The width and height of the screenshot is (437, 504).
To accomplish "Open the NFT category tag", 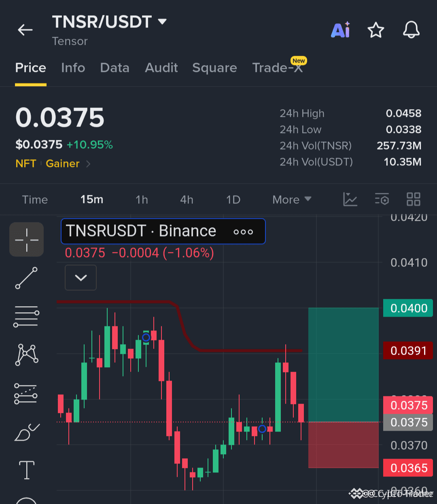I will [26, 163].
